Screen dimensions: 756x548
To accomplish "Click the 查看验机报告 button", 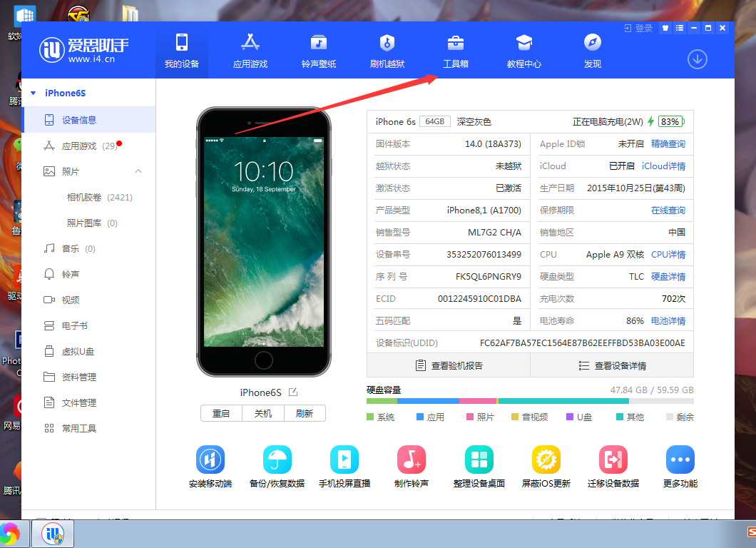I will click(x=449, y=365).
